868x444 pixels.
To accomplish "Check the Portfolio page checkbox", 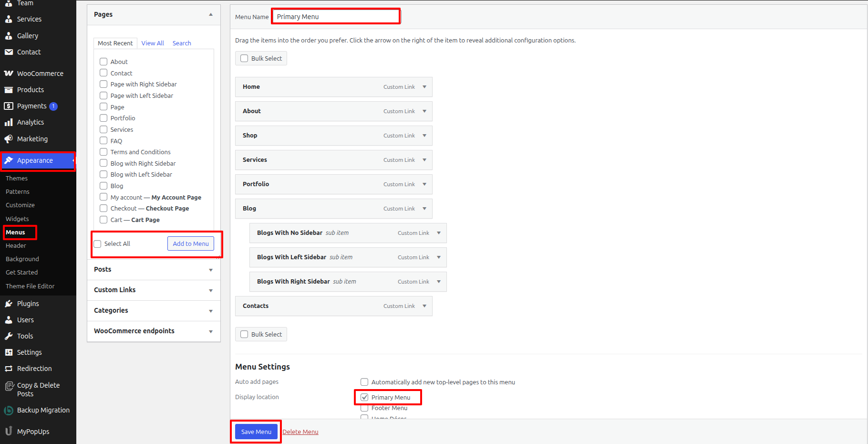I will [x=103, y=118].
